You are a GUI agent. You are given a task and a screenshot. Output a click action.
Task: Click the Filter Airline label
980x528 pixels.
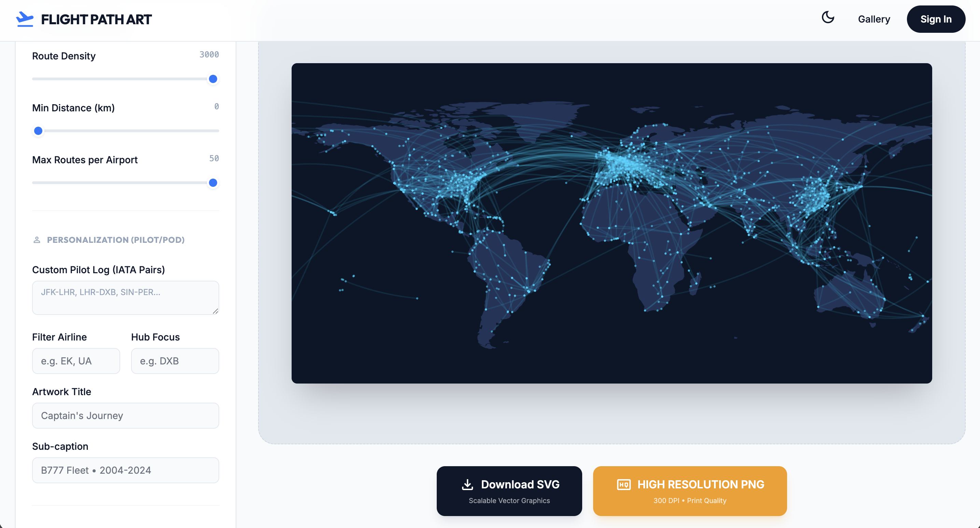(59, 337)
